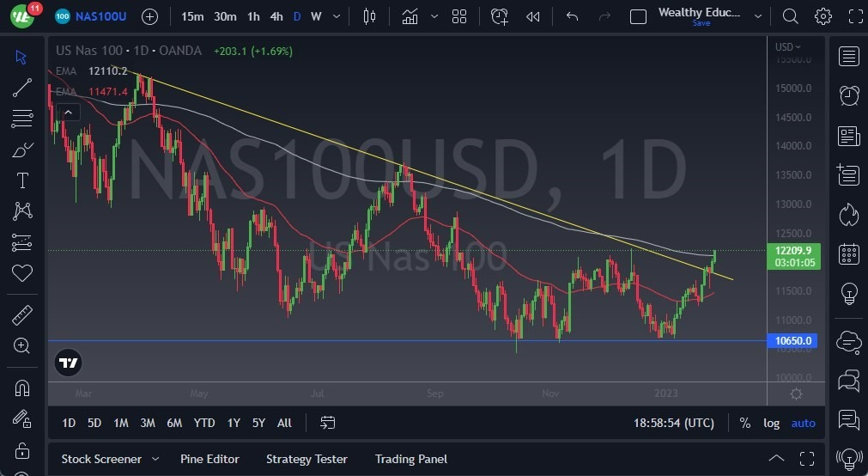Switch to the 1h timeframe
The width and height of the screenshot is (868, 476).
[253, 16]
